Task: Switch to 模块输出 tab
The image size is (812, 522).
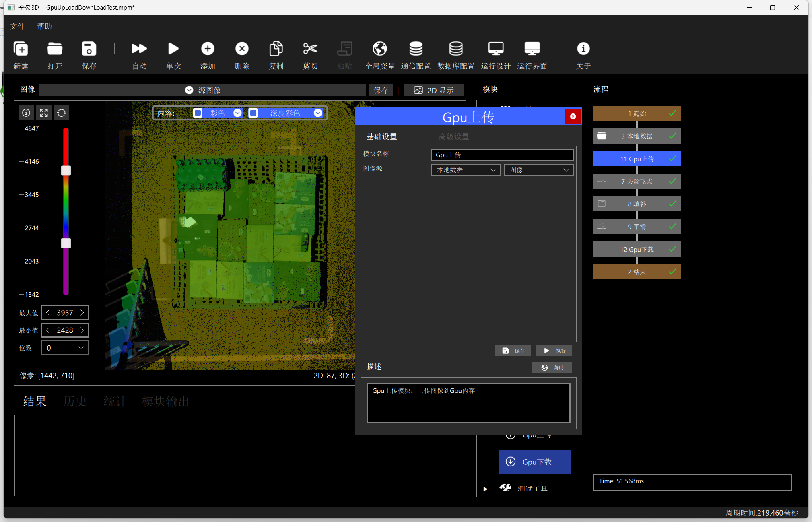Action: (165, 402)
